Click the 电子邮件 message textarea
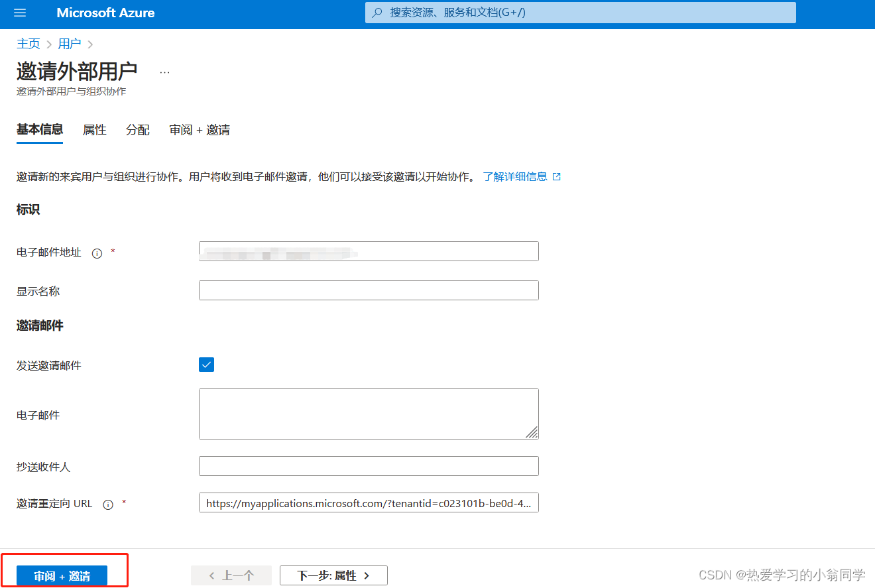 369,414
